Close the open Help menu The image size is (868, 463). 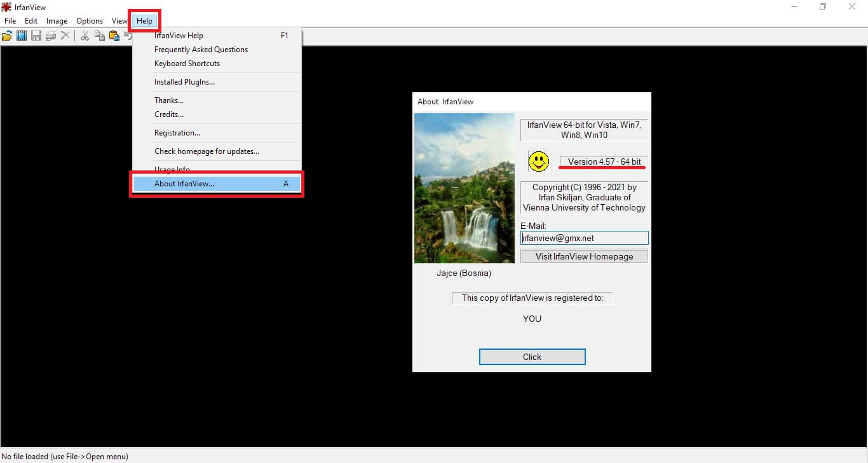click(x=144, y=21)
